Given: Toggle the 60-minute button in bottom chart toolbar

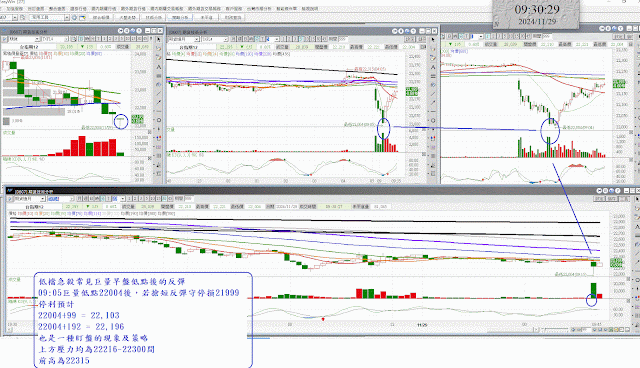Looking at the screenshot, I should pos(170,199).
